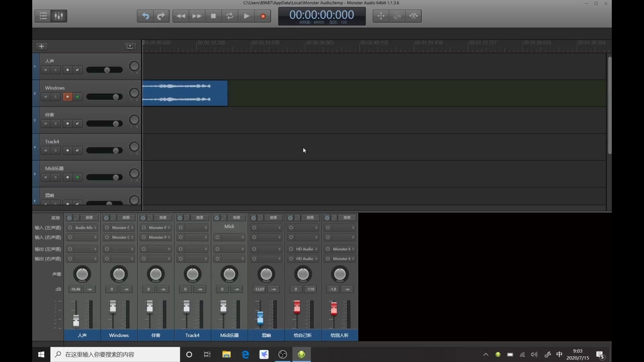Undo the last action

pyautogui.click(x=145, y=16)
